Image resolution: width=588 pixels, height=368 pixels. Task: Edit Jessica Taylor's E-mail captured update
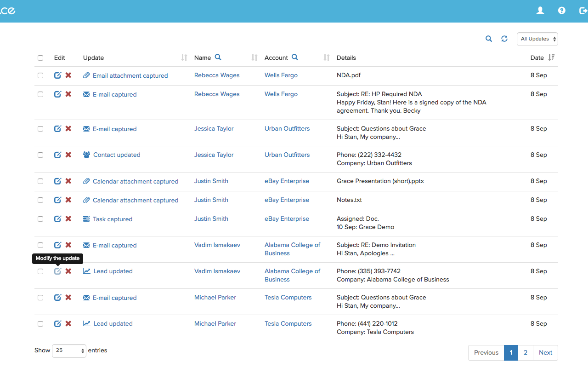pyautogui.click(x=57, y=128)
